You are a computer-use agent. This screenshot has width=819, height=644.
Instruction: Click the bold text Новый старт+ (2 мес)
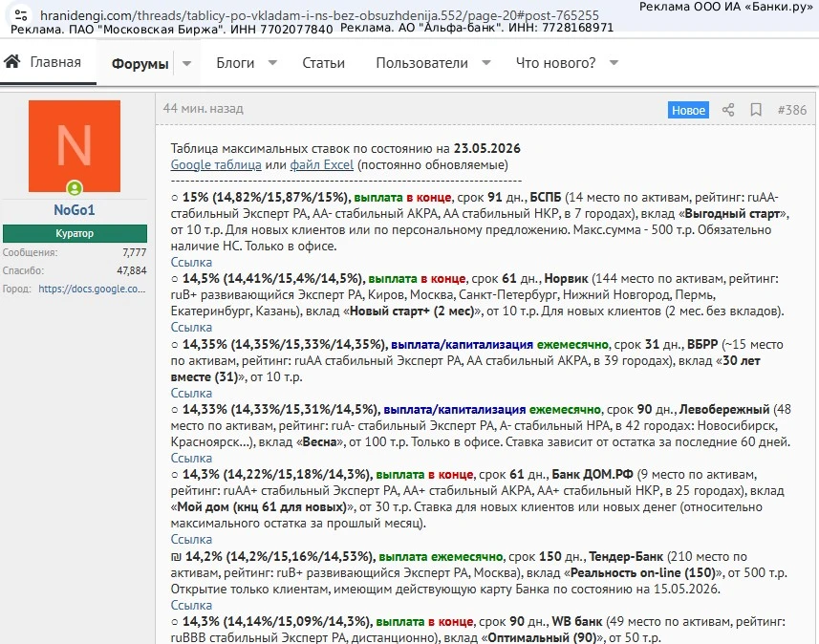(412, 311)
